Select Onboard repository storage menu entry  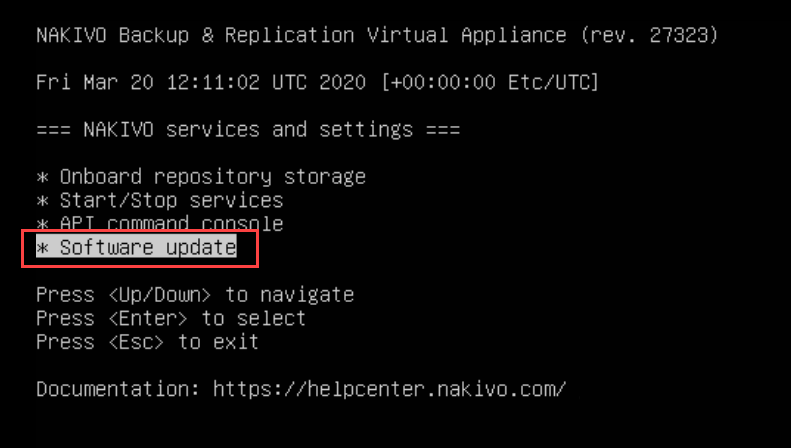click(212, 177)
